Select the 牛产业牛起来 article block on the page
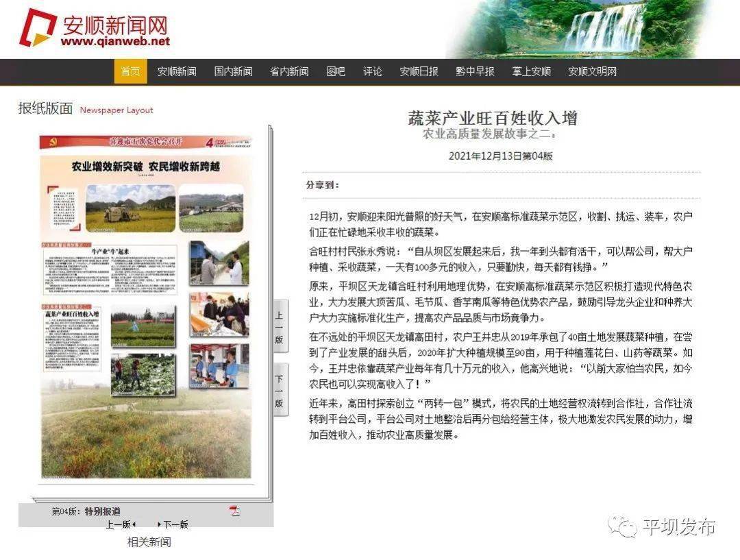This screenshot has height=560, width=740. pyautogui.click(x=110, y=269)
